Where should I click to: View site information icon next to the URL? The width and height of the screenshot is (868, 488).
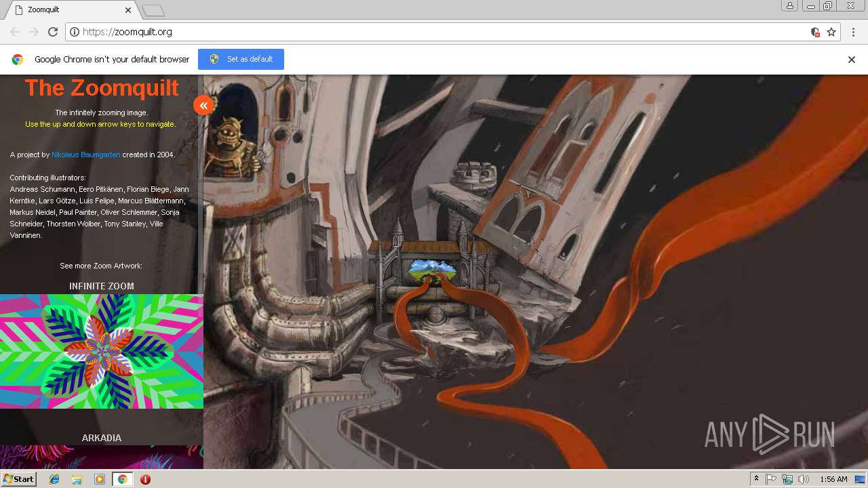point(75,32)
